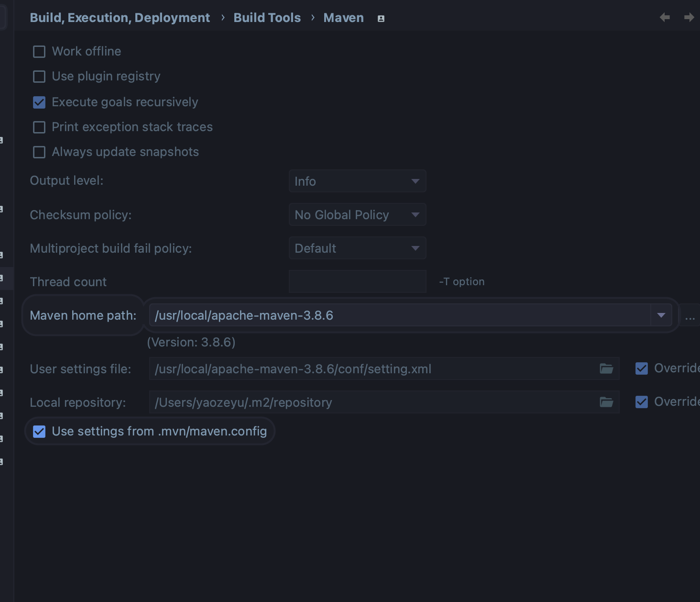
Task: Click the Maven home path text field
Action: coord(400,315)
